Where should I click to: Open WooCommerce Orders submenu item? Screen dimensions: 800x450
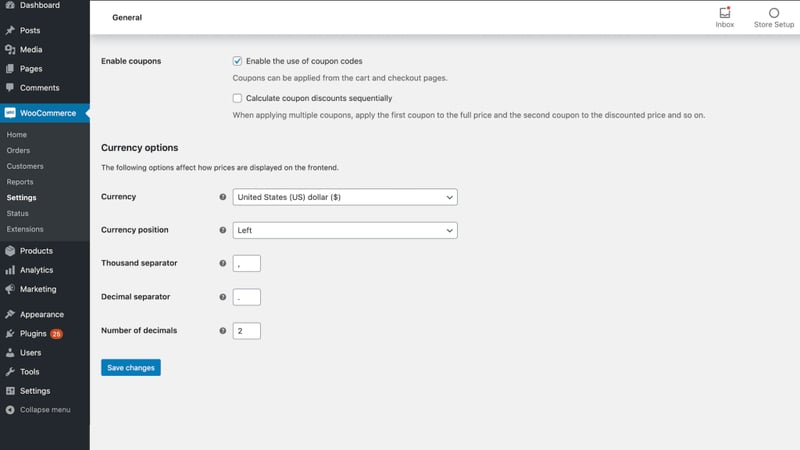(x=18, y=150)
